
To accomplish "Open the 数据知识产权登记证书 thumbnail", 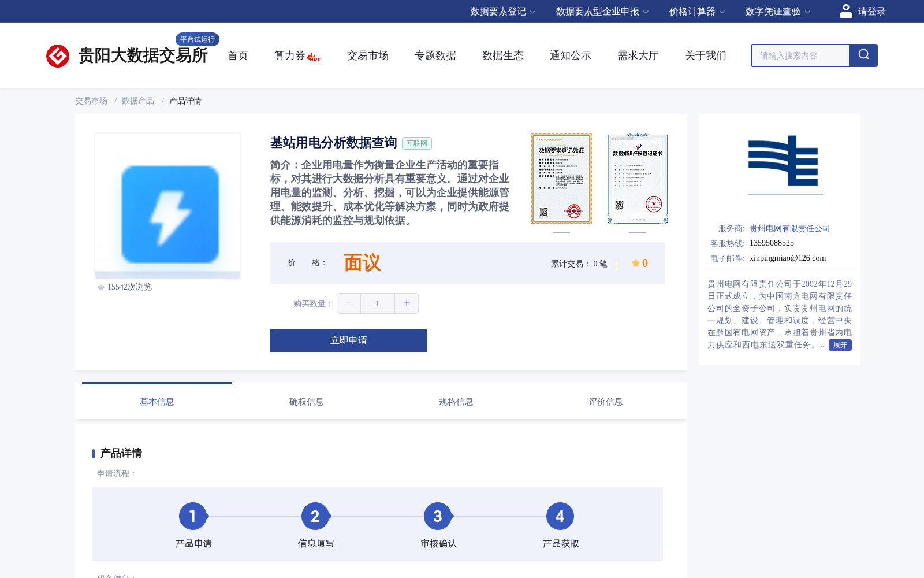I will point(638,179).
